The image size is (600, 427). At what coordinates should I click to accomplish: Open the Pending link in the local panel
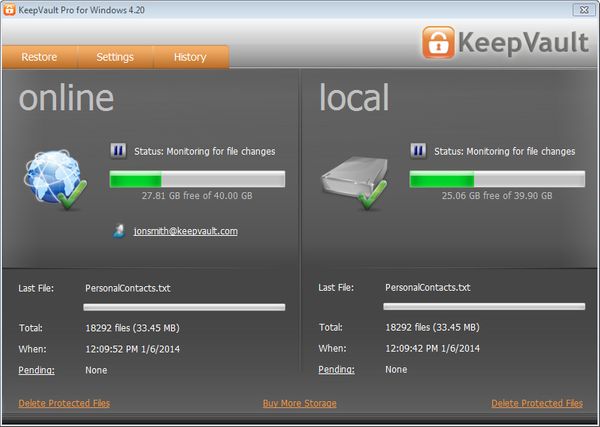click(x=336, y=370)
